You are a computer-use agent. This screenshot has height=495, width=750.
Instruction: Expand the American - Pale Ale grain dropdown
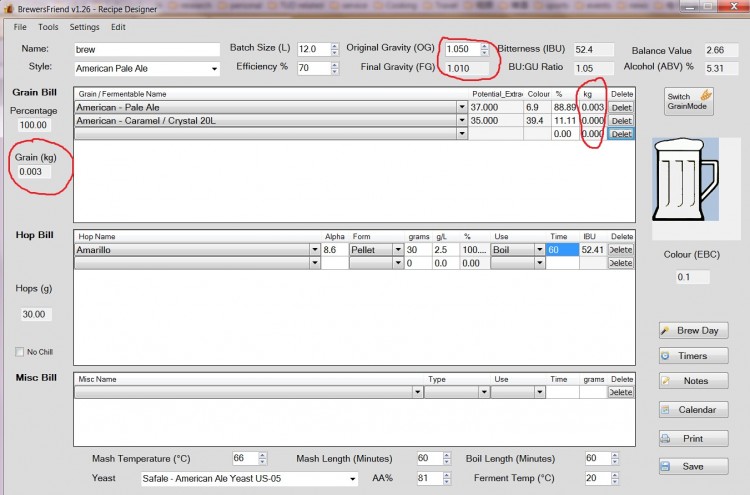[462, 108]
